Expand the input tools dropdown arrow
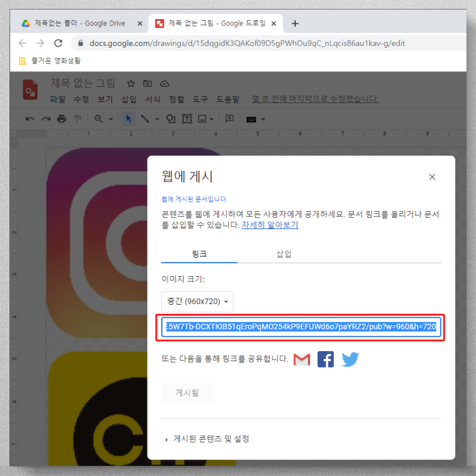This screenshot has width=476, height=476. pos(263,120)
